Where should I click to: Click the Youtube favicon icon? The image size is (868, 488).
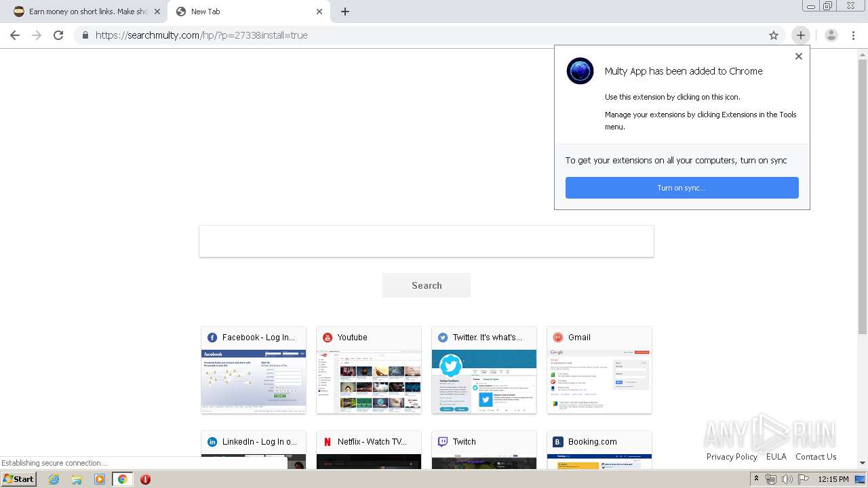(328, 338)
